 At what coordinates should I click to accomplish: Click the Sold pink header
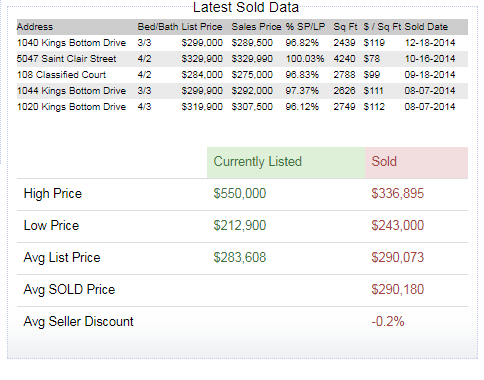(416, 162)
